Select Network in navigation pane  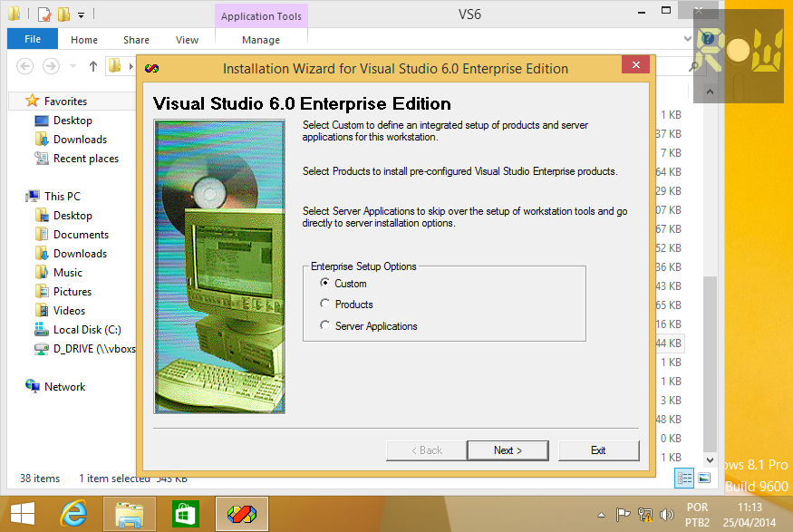click(64, 387)
